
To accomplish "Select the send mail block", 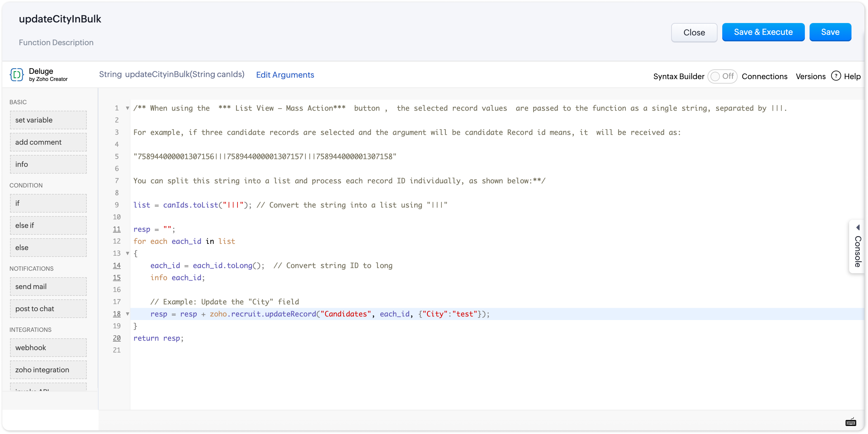I will point(48,286).
